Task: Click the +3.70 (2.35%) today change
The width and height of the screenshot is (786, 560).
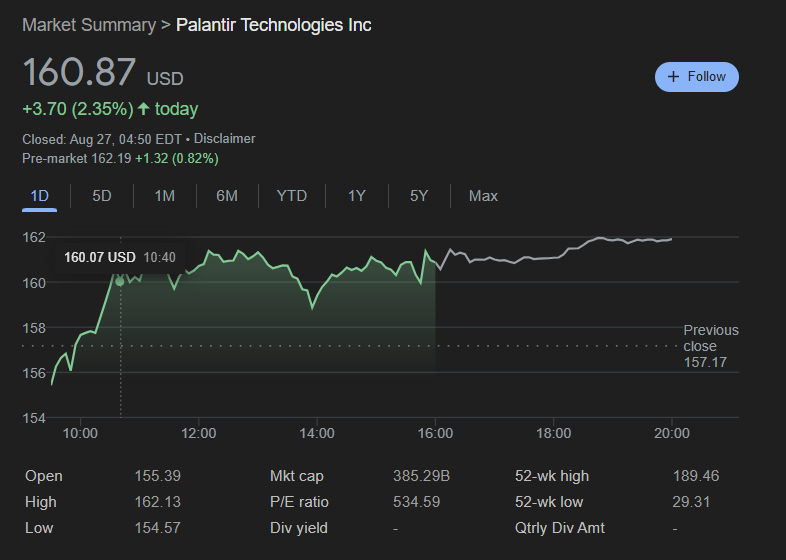Action: coord(110,109)
